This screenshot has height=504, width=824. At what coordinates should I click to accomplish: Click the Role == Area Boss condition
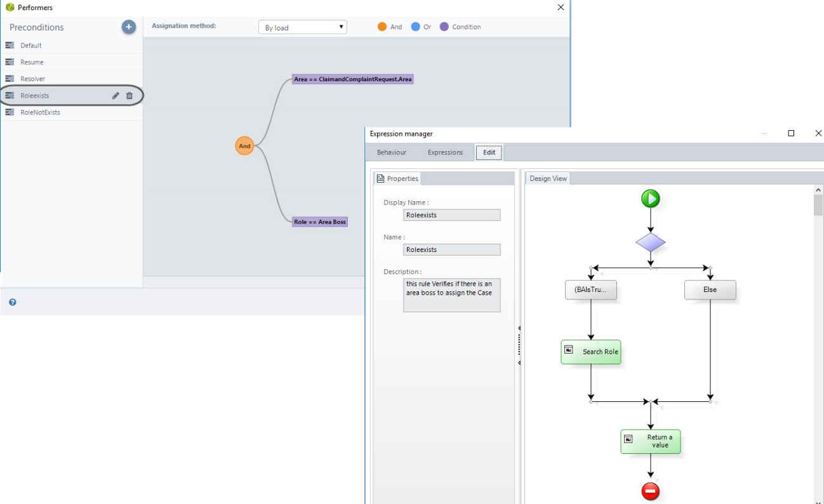320,222
